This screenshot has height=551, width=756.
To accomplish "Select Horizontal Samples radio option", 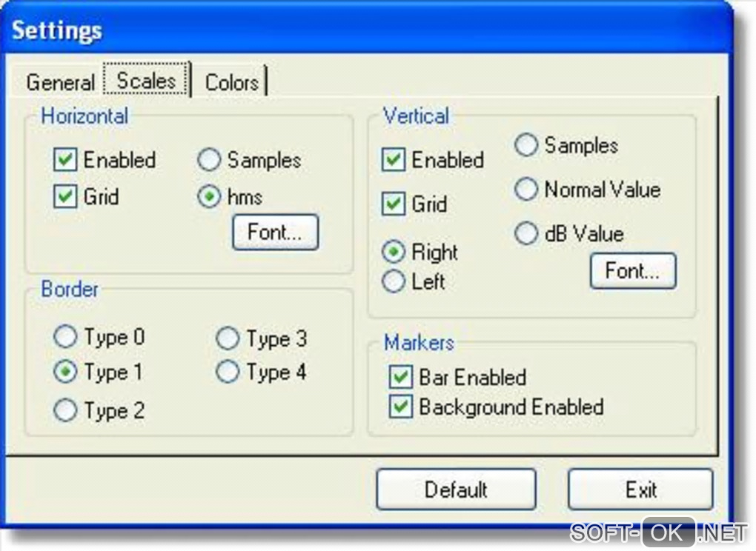I will [x=210, y=160].
